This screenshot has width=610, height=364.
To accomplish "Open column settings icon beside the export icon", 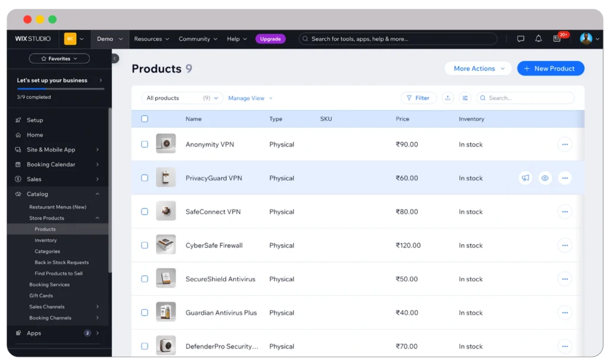I will (465, 98).
